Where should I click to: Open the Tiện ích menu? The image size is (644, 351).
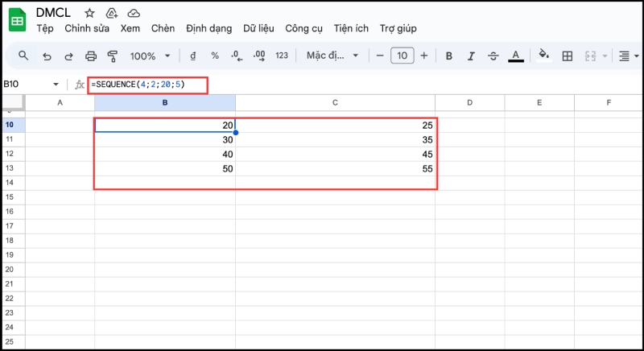(351, 28)
